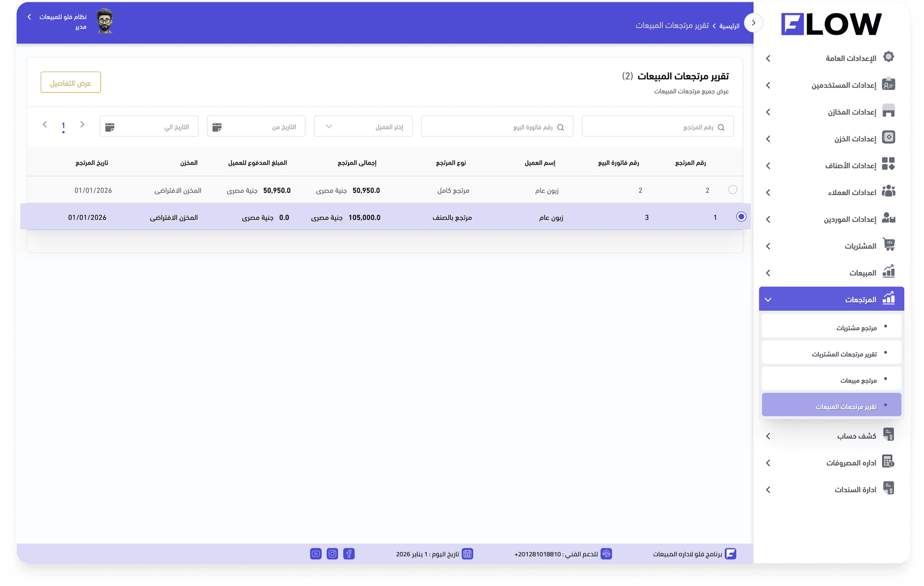
Task: Open the Instagram icon in footer
Action: 333,554
